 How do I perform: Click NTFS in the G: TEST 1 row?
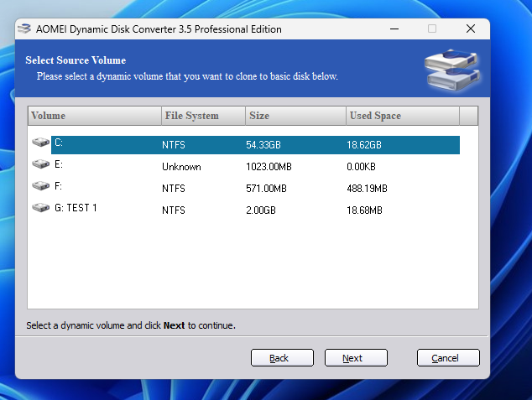(174, 210)
